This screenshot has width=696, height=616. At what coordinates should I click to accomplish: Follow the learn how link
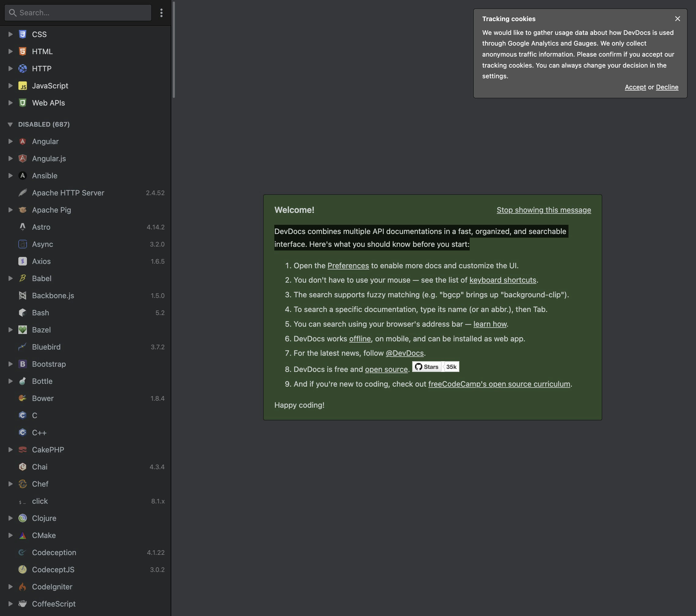click(x=490, y=324)
